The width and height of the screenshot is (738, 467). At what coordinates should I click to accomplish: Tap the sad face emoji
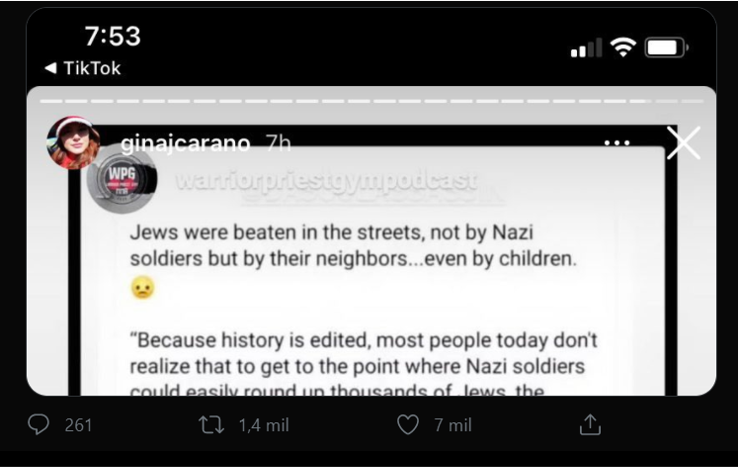(143, 289)
